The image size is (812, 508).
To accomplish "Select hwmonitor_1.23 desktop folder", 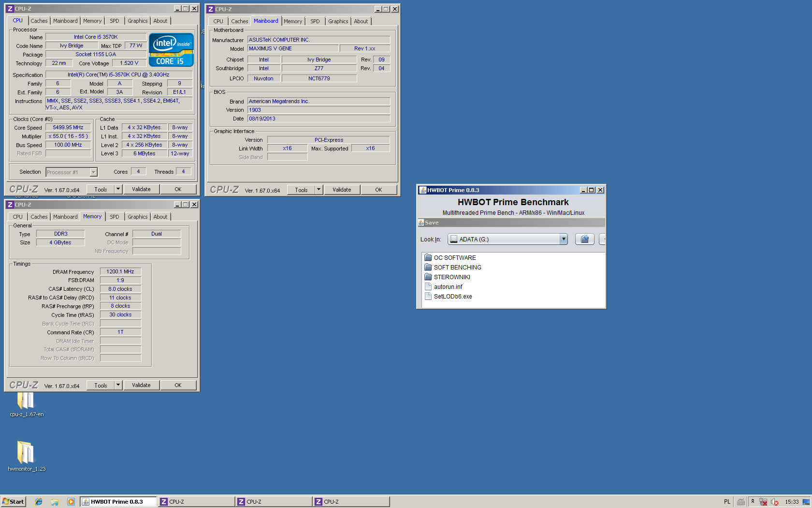I will [x=27, y=456].
